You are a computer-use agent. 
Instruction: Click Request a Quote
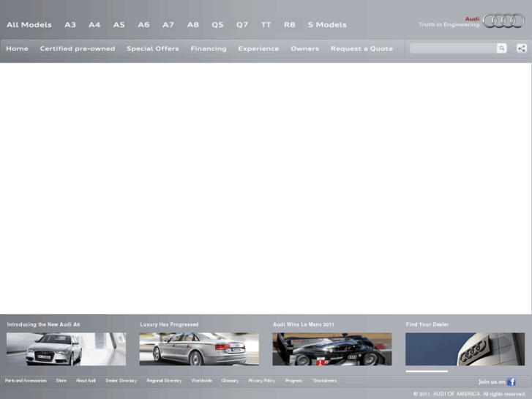click(362, 48)
